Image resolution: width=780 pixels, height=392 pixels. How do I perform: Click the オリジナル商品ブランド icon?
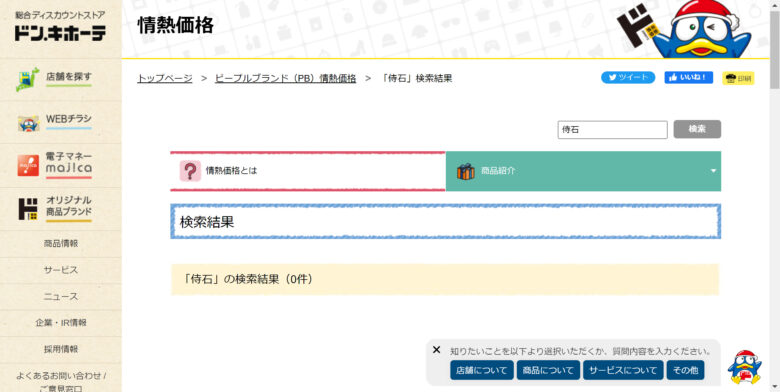(x=28, y=209)
